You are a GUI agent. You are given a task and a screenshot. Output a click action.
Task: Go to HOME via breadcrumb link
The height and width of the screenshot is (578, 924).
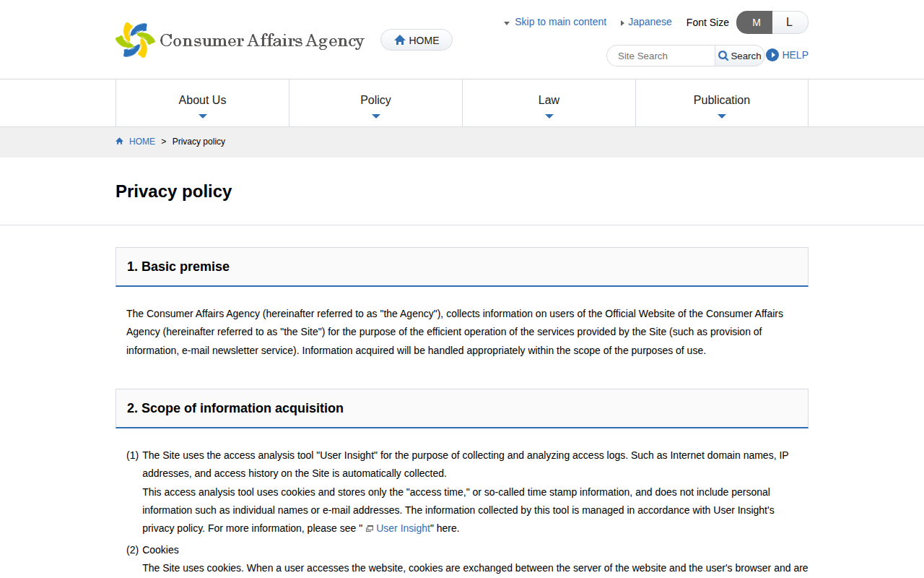point(141,142)
